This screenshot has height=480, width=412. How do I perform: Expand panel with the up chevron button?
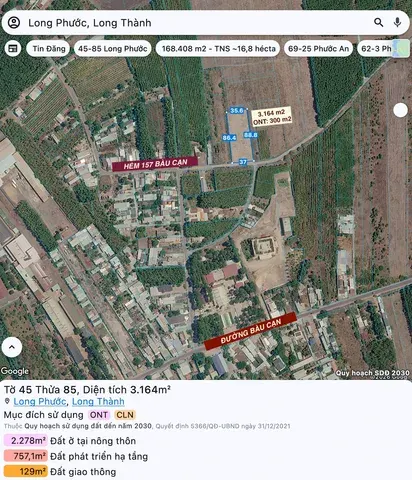click(12, 347)
